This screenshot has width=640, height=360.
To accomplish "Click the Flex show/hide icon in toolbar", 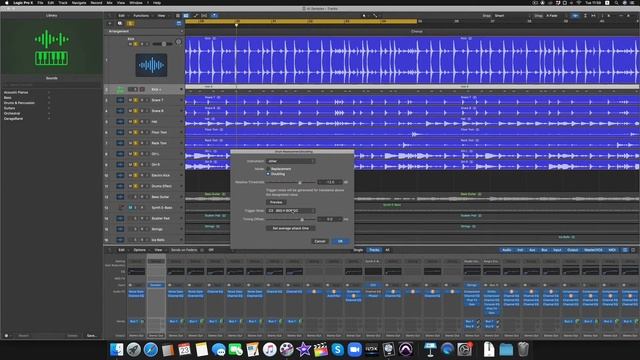I will (x=204, y=16).
